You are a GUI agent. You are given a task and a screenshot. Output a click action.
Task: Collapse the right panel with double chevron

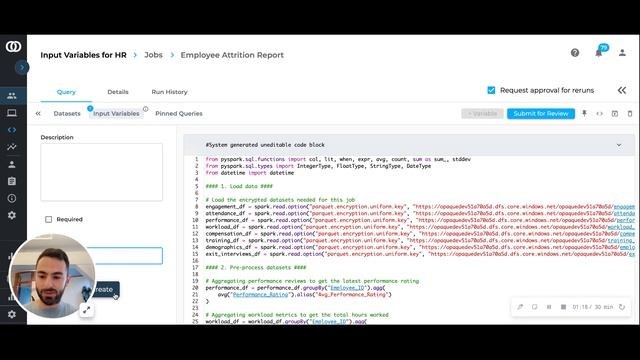(x=622, y=90)
